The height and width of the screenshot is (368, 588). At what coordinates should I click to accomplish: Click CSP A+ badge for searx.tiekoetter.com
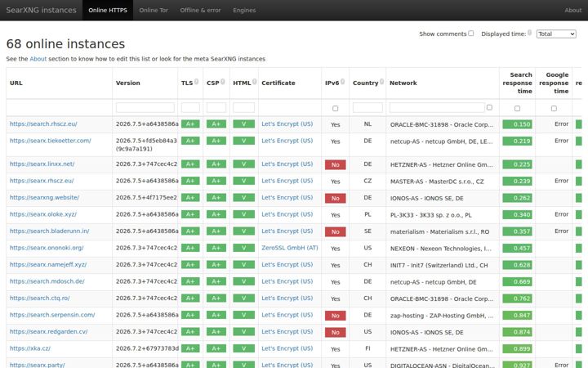tap(216, 141)
